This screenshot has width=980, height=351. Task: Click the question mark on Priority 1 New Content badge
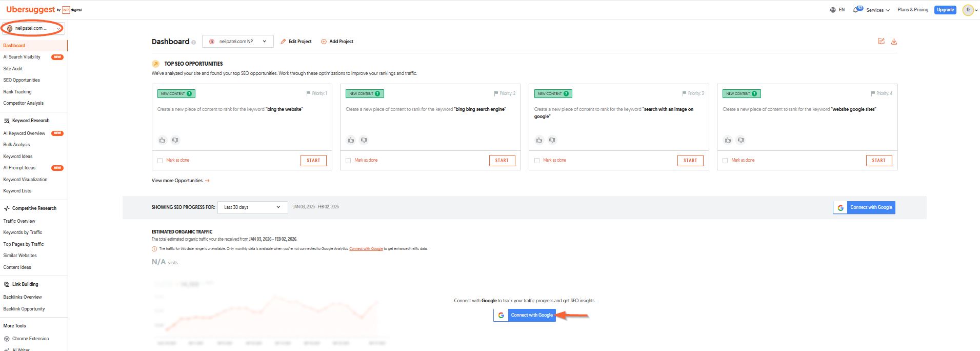point(189,94)
